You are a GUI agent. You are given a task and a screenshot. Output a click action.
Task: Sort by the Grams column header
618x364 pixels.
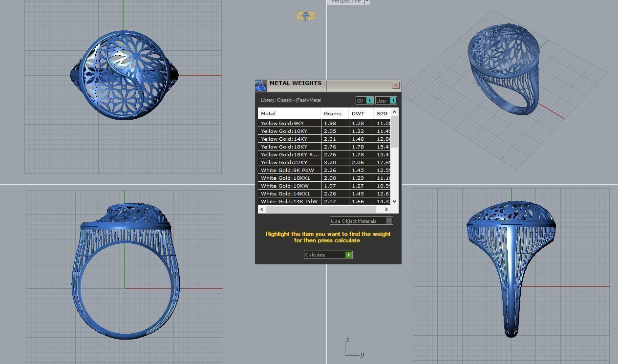point(335,113)
